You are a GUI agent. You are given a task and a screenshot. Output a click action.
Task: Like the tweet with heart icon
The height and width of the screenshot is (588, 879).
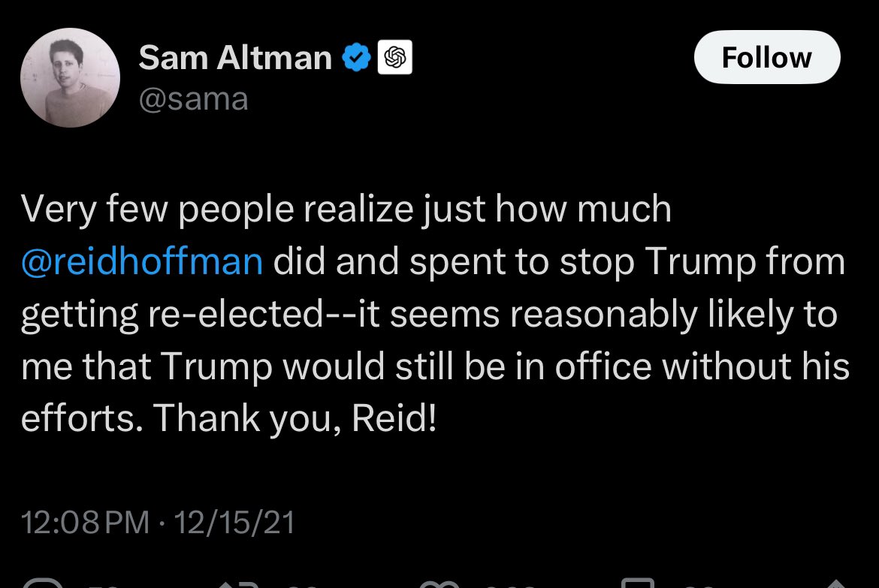tap(438, 583)
